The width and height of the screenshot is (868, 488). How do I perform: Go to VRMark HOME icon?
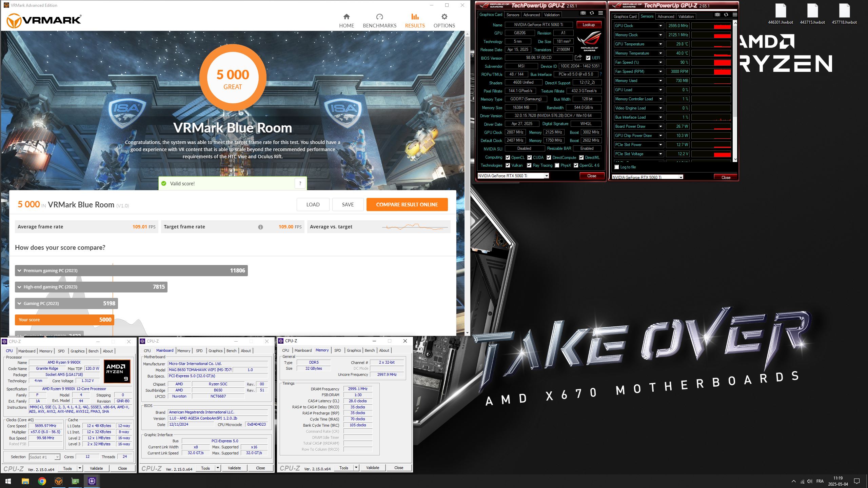346,17
